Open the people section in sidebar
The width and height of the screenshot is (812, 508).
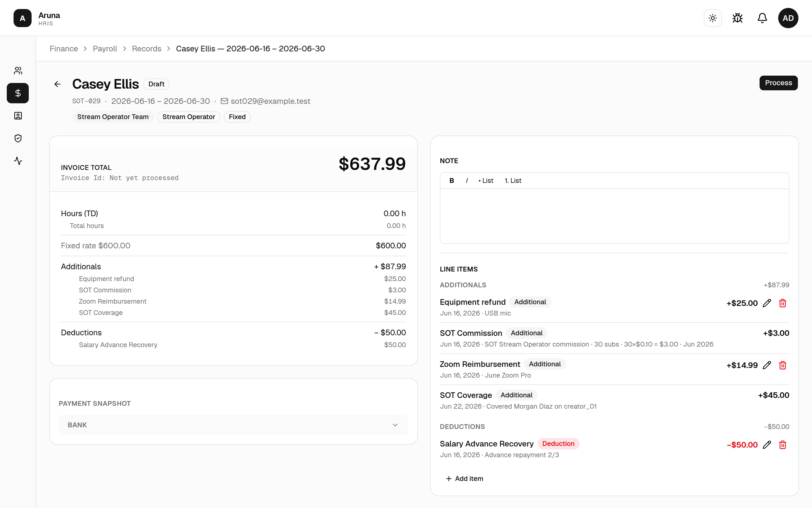(18, 71)
